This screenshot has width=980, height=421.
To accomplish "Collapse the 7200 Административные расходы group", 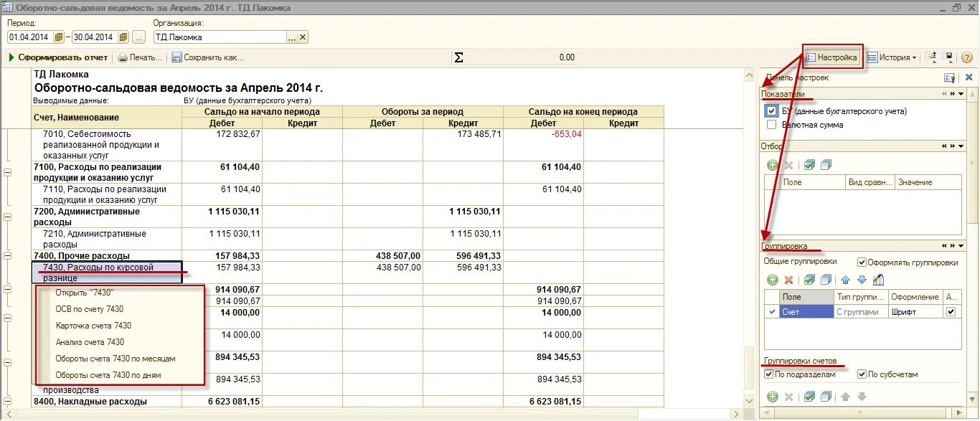I will coord(8,217).
